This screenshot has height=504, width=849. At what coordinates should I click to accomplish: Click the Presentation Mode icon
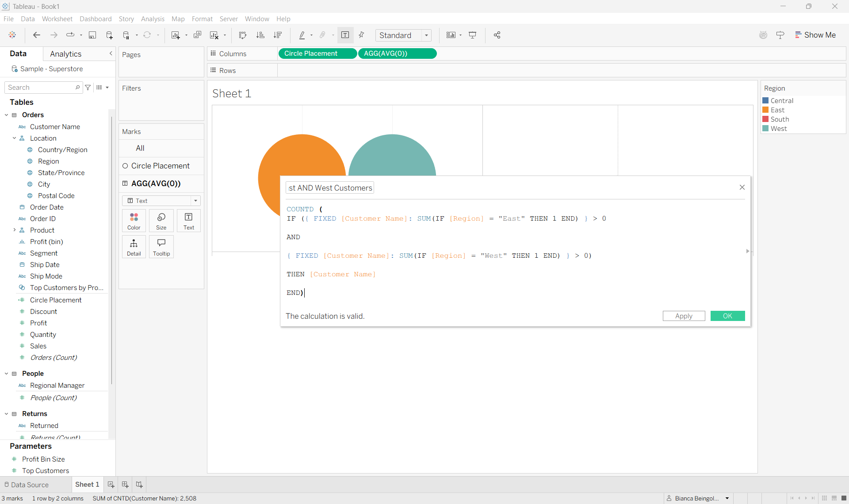(473, 35)
